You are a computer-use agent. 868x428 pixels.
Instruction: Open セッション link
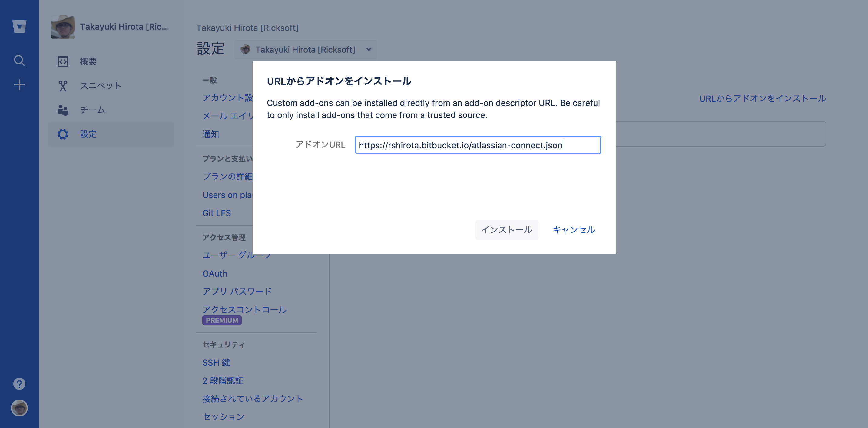pos(223,417)
